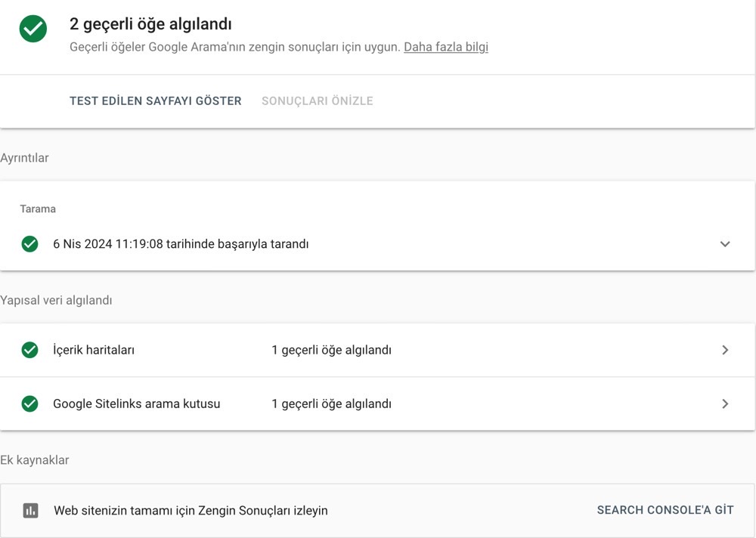Screen dimensions: 756x538
Task: Open Google Sitelinks details via the right chevron
Action: pos(725,403)
